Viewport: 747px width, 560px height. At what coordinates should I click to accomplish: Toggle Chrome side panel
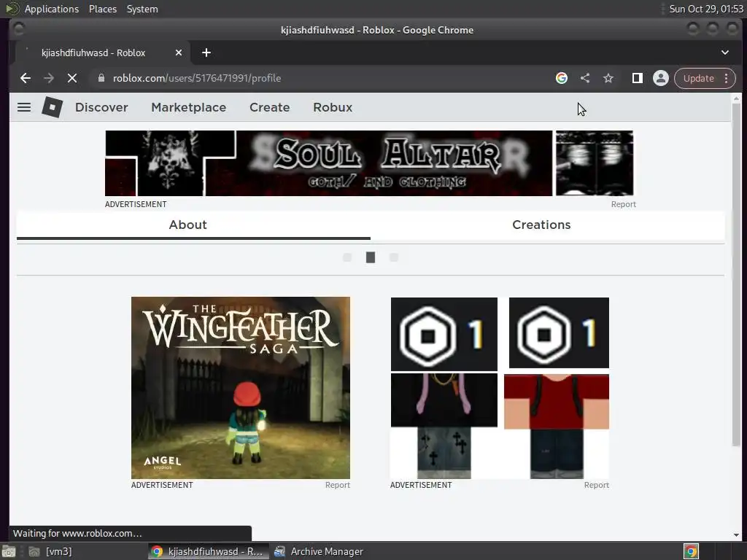point(637,78)
